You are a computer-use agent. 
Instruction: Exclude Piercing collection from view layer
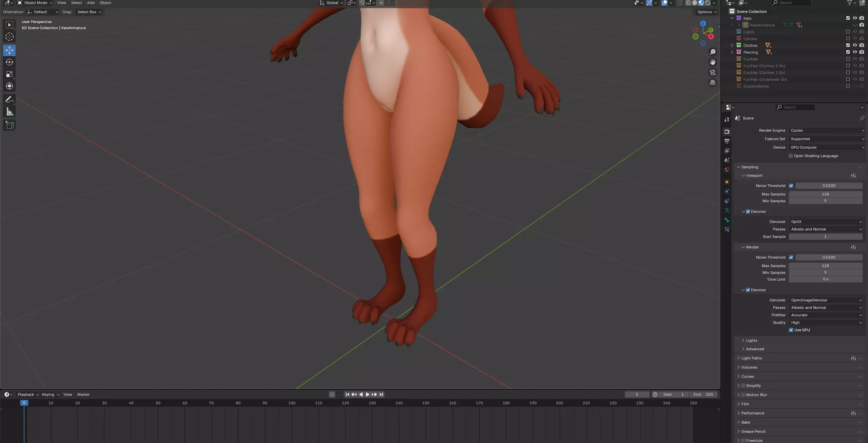[x=848, y=52]
